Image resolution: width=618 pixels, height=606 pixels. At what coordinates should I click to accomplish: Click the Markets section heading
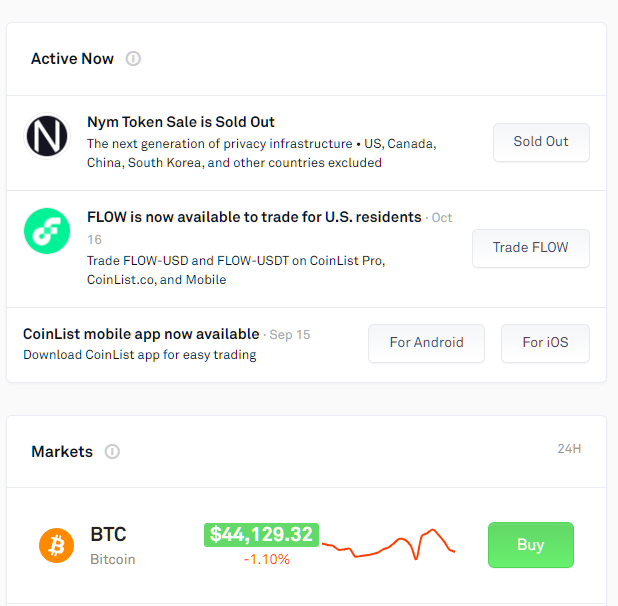[62, 452]
